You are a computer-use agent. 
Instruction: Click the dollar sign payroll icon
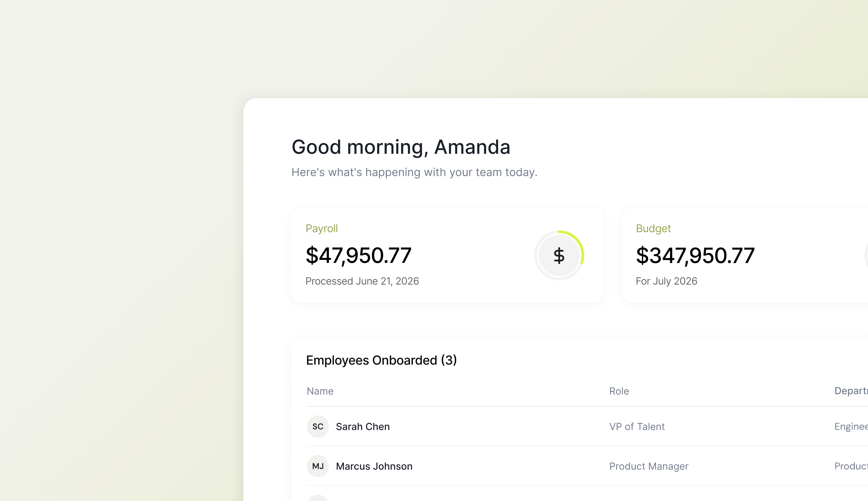(x=559, y=255)
